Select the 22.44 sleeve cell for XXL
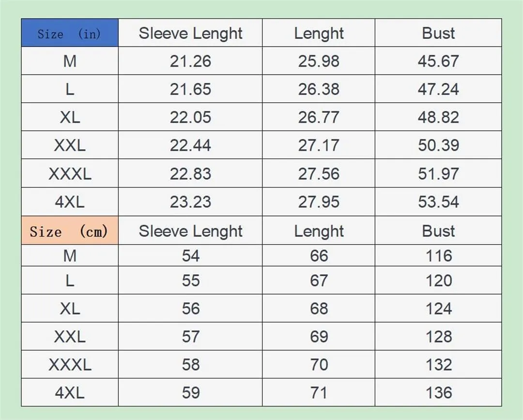The image size is (523, 420). pyautogui.click(x=190, y=145)
